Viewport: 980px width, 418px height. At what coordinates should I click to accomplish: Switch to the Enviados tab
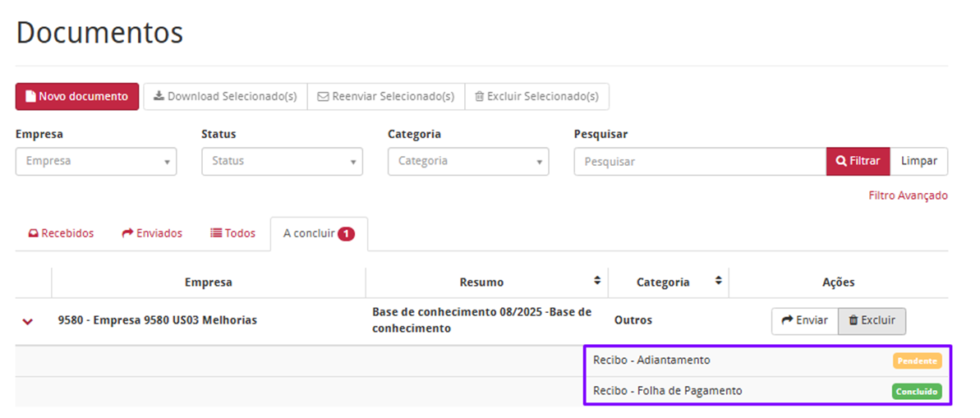[153, 233]
